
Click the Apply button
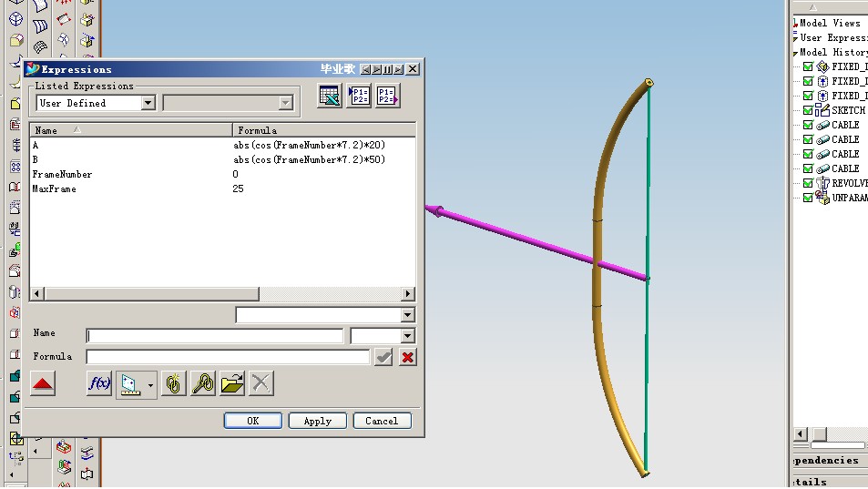tap(317, 421)
